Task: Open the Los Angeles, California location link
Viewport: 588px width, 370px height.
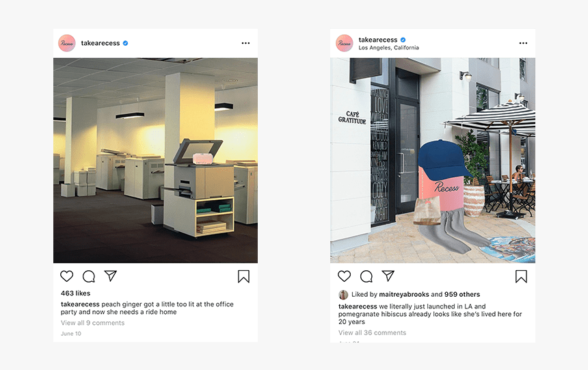Action: pos(388,48)
